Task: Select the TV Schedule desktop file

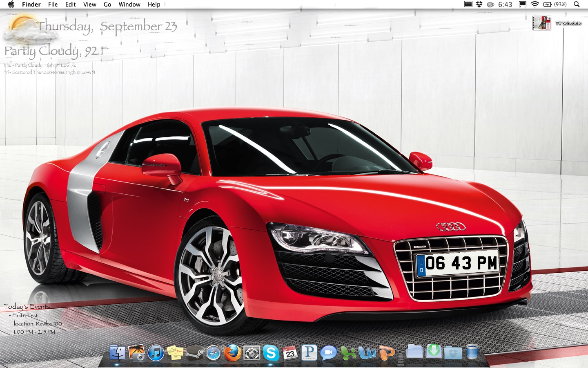Action: pos(542,23)
